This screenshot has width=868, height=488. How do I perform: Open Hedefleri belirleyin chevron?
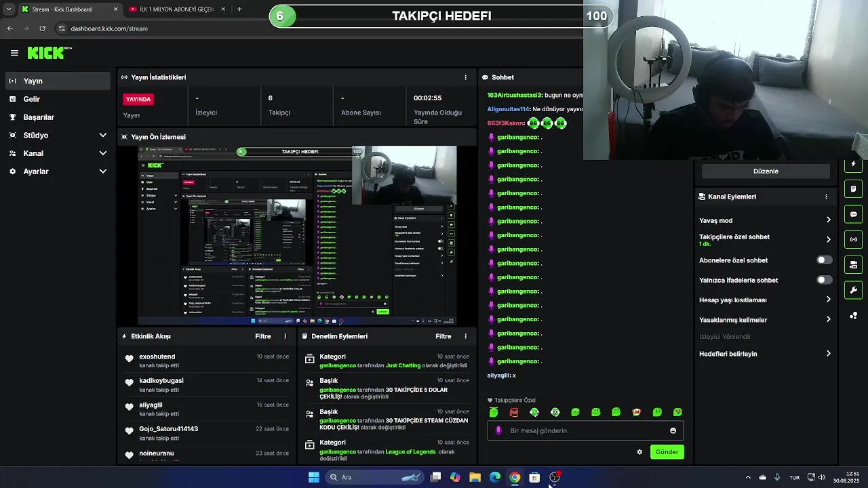click(x=828, y=354)
